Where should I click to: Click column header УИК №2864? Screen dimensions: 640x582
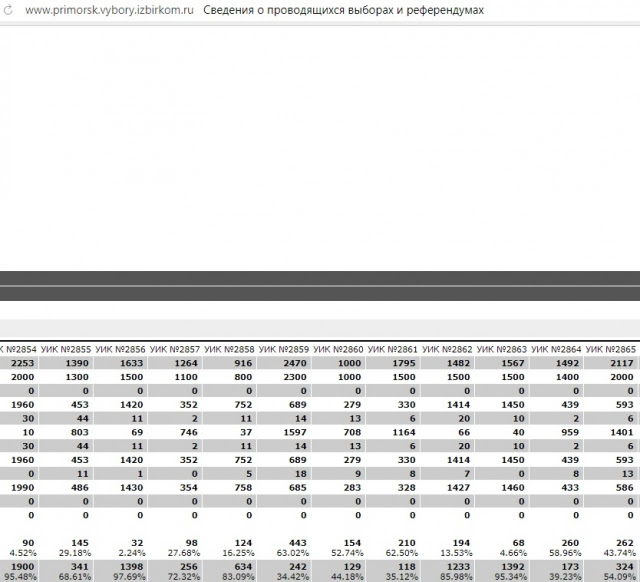556,349
